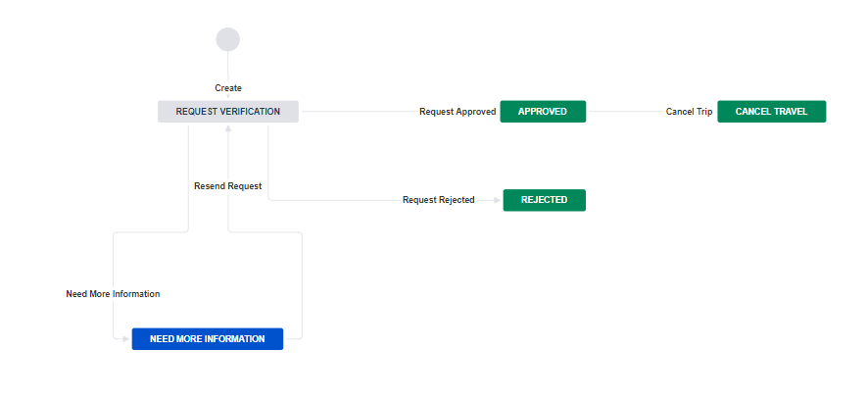This screenshot has width=868, height=400.
Task: Click arrowhead entering NEED MORE INFORMATION status
Action: pyautogui.click(x=125, y=338)
